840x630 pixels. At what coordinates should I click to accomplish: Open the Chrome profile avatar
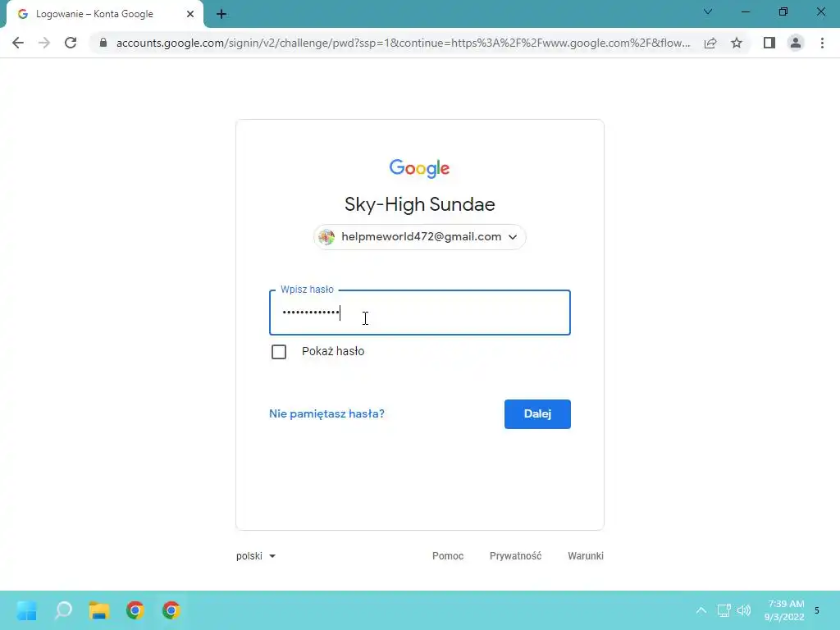(796, 43)
